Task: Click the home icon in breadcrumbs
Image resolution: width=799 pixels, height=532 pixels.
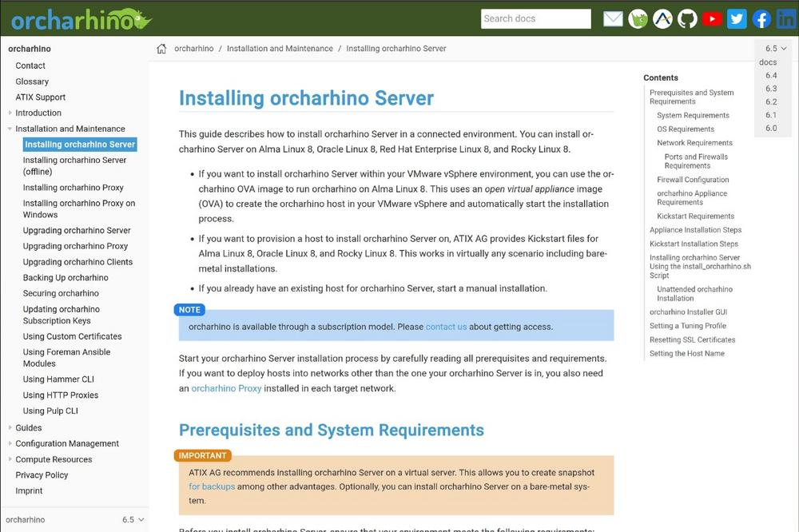Action: 161,49
